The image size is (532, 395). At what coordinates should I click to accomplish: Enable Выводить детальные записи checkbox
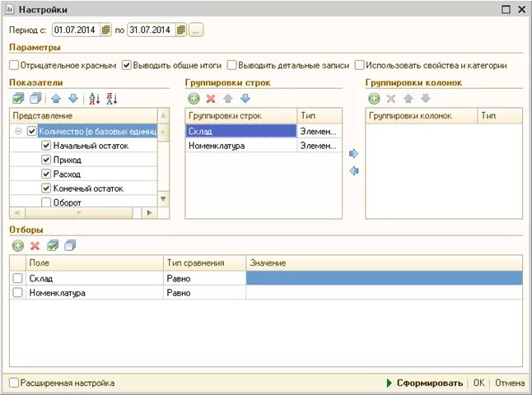pyautogui.click(x=231, y=65)
